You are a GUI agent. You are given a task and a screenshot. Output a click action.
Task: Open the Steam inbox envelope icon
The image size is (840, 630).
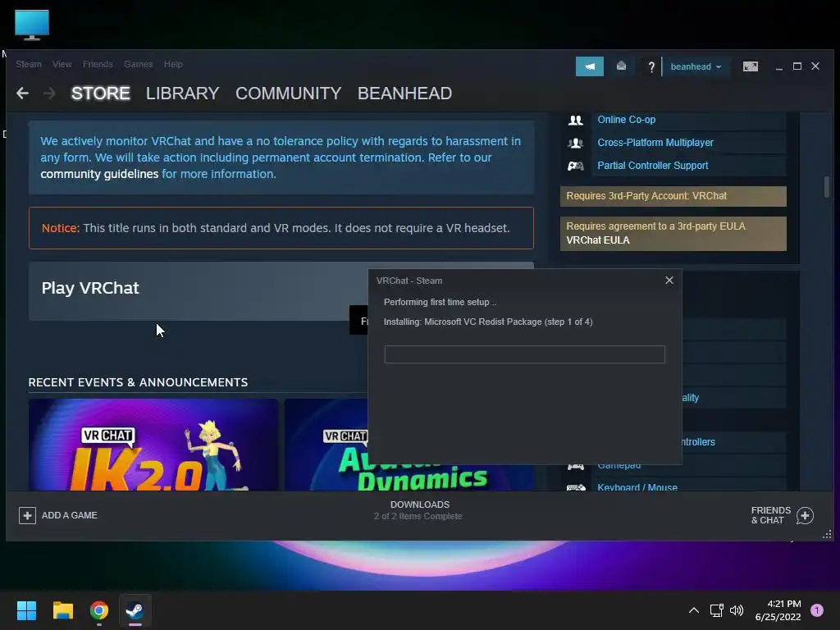[x=621, y=66]
